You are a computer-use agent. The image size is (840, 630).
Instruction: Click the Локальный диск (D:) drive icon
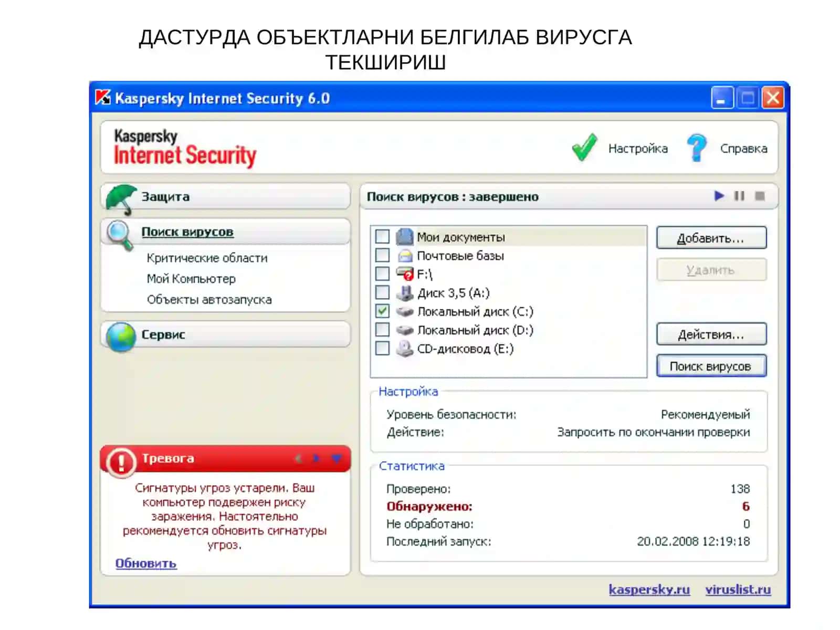(x=405, y=330)
